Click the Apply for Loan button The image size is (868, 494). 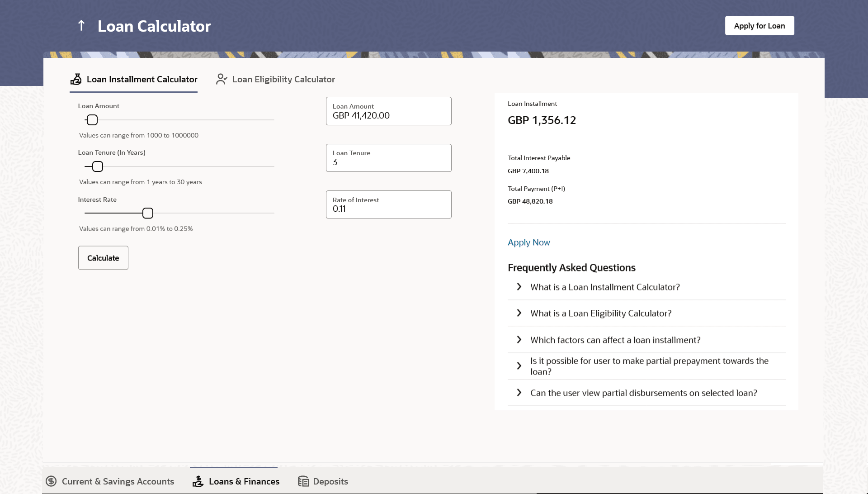pos(759,26)
